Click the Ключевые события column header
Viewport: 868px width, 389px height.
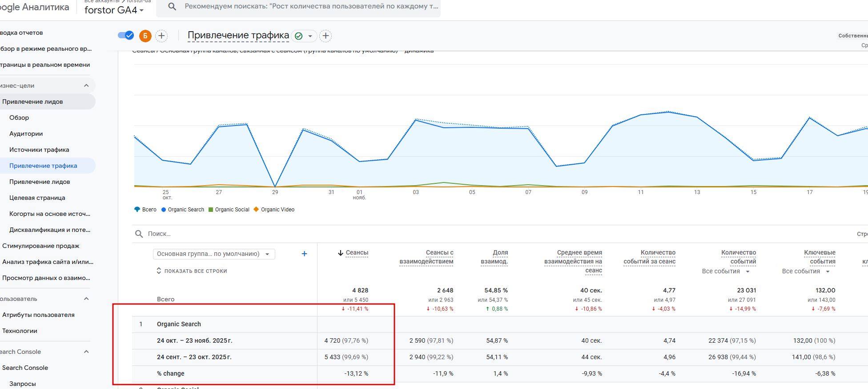(820, 257)
